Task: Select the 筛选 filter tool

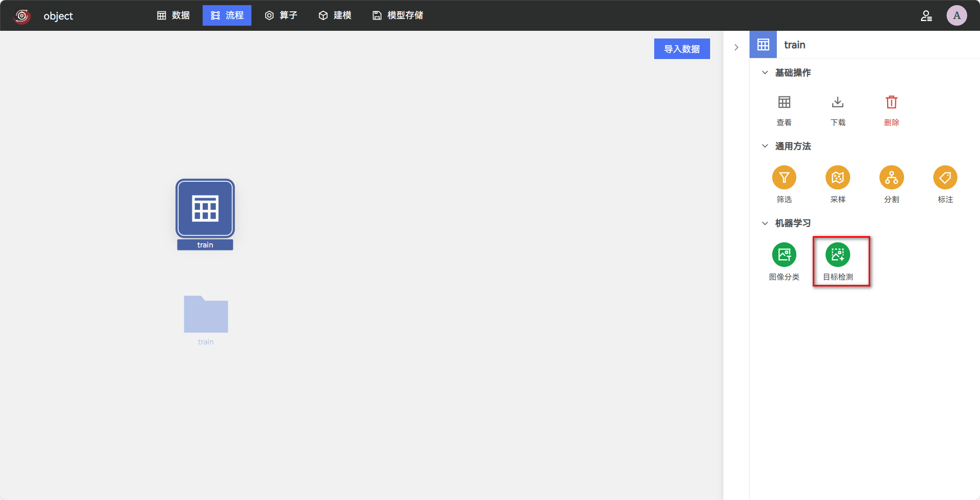Action: (x=784, y=178)
